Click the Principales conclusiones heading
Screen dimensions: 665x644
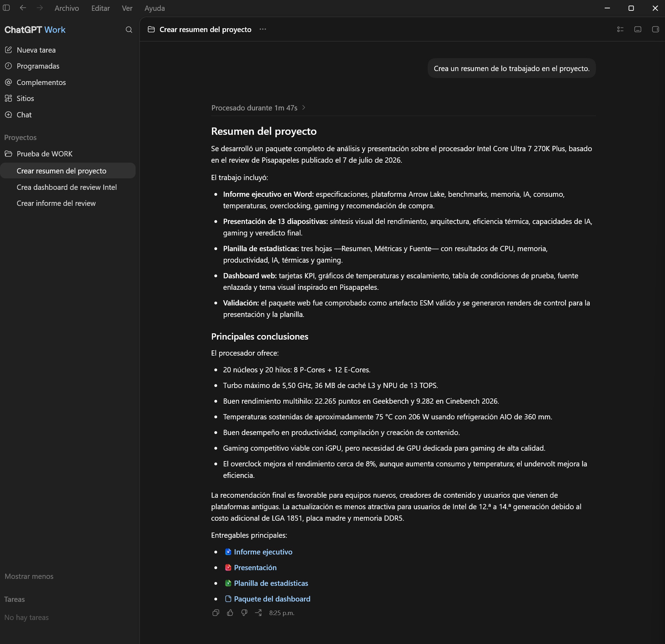(x=260, y=336)
